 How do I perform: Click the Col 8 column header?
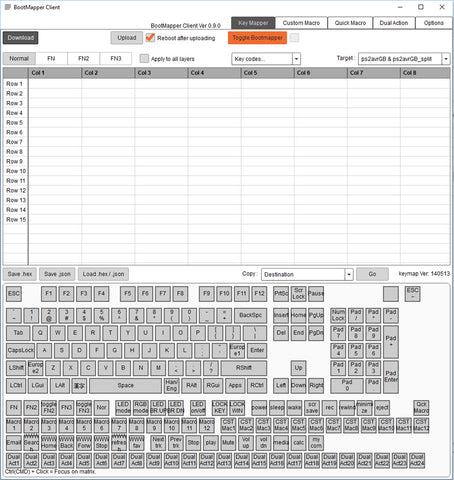pyautogui.click(x=425, y=73)
